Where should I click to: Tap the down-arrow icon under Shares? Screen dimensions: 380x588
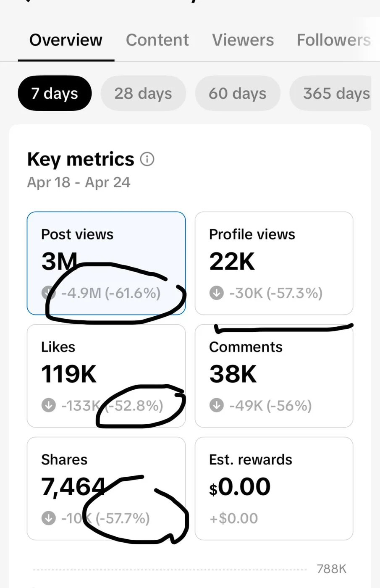point(49,518)
